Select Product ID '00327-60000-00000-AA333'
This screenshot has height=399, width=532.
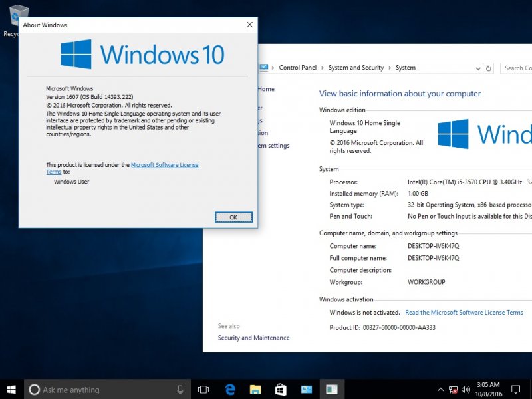399,327
